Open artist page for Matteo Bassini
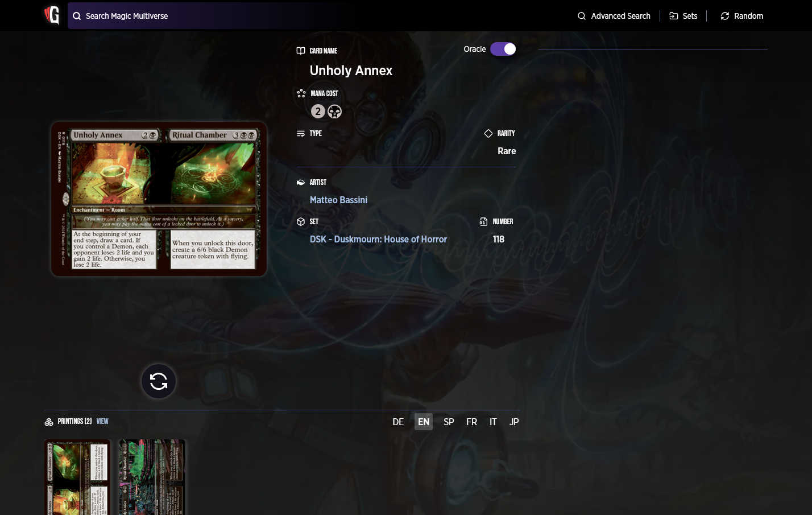 pos(338,200)
